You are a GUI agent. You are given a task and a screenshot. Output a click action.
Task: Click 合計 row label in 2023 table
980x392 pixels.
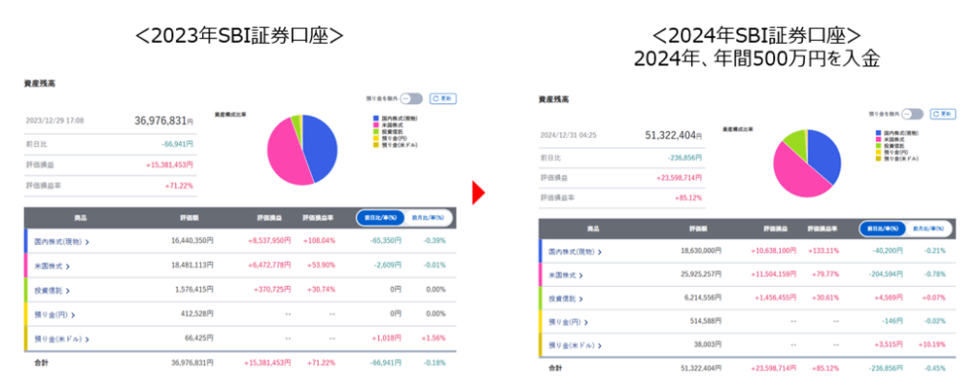(x=41, y=362)
